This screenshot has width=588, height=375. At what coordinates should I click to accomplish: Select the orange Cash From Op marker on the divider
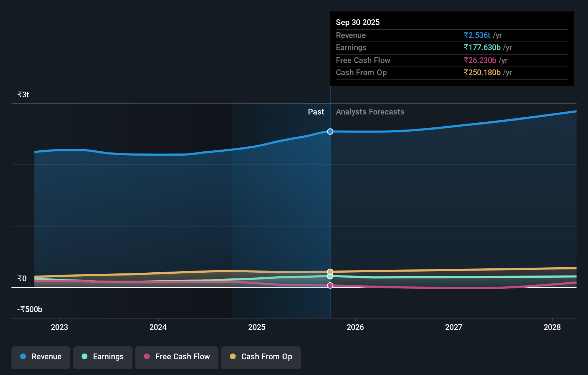tap(330, 271)
